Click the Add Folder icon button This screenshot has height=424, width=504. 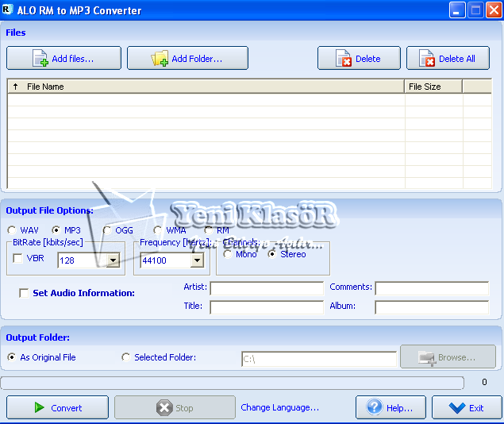click(x=160, y=59)
